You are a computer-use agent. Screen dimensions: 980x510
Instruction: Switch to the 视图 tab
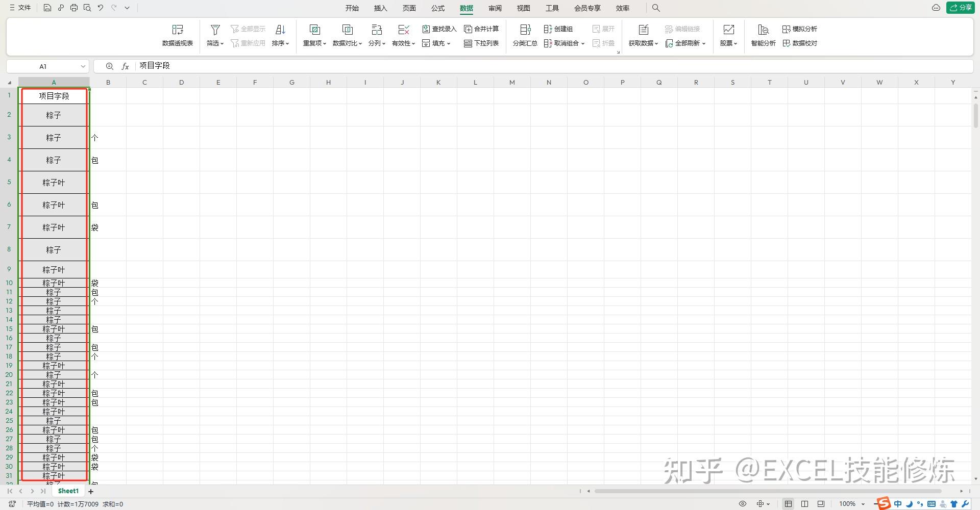tap(523, 8)
